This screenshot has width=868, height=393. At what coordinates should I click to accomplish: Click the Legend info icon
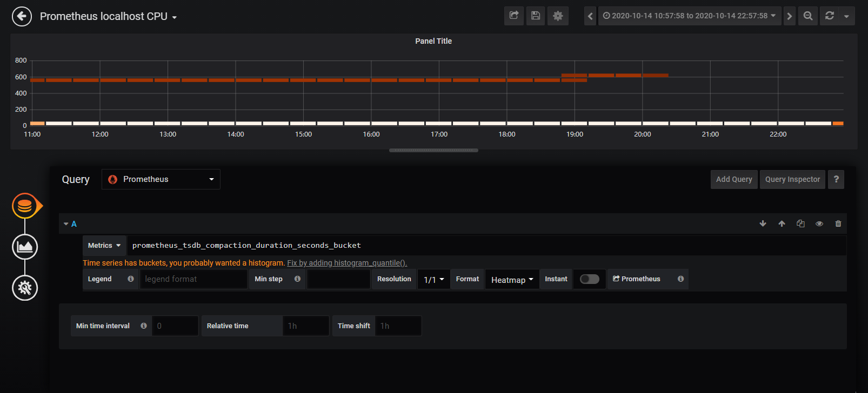coord(131,279)
